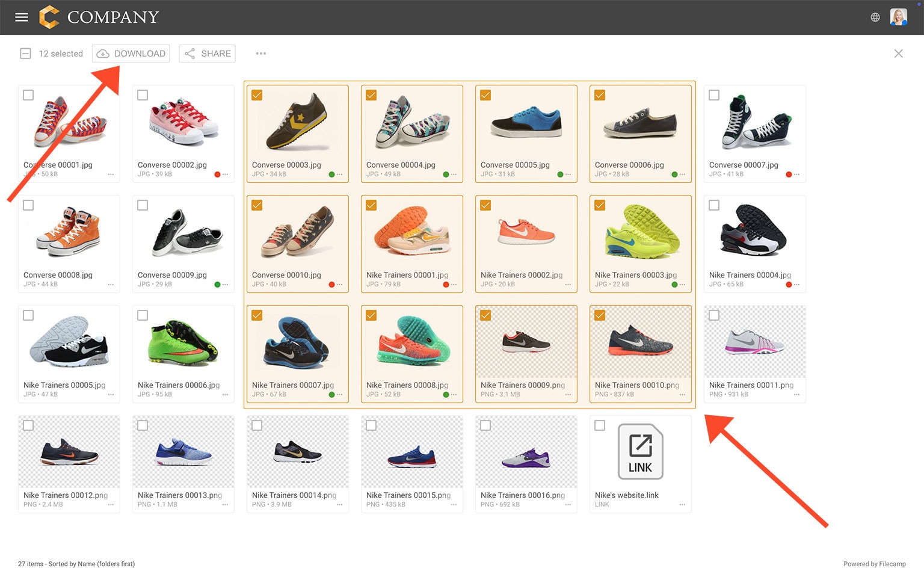
Task: Click the sort status text at bottom
Action: [x=76, y=564]
